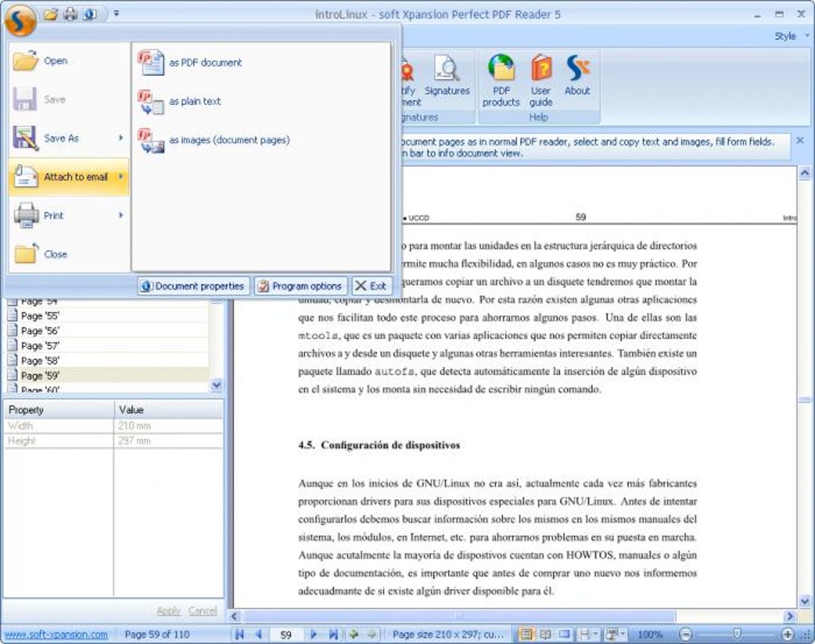Viewport: 815px width, 644px height.
Task: Click the printer icon in quick access toolbar
Action: pos(70,14)
